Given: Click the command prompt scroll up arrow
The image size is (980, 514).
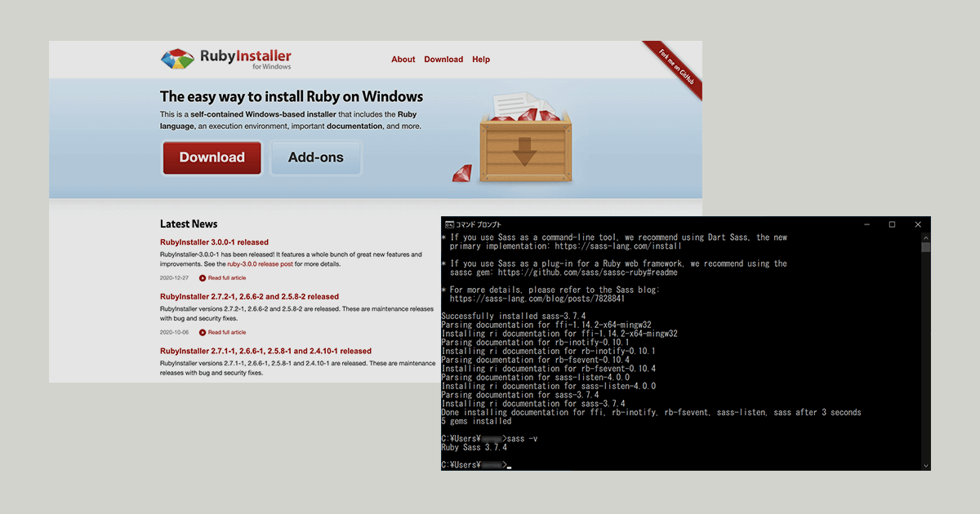Looking at the screenshot, I should coord(926,237).
